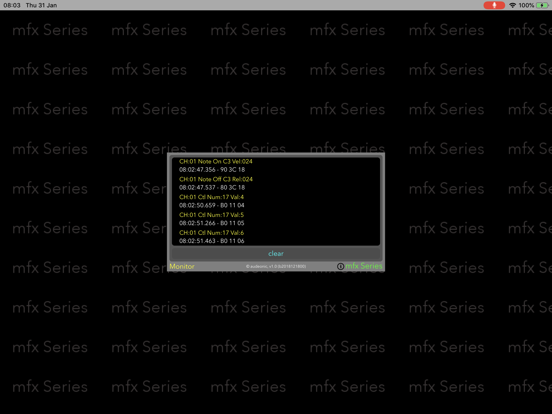Screen dimensions: 552x414
Task: Tap the red microphone recording indicator
Action: click(494, 5)
